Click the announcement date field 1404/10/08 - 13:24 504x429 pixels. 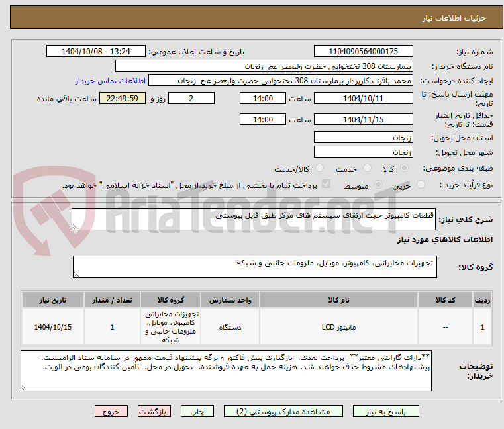tap(96, 52)
